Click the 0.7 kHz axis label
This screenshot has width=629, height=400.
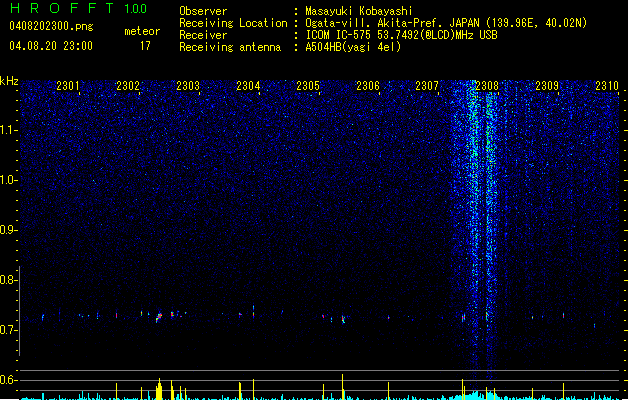9,330
